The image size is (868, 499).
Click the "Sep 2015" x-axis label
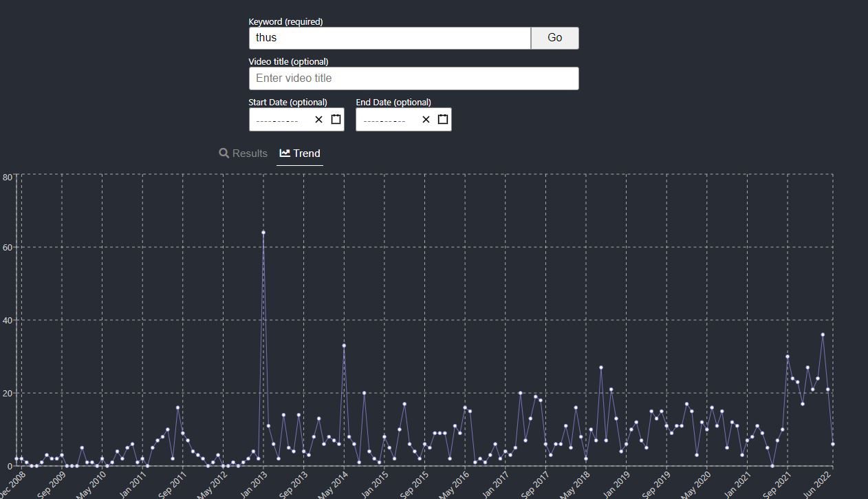point(415,485)
